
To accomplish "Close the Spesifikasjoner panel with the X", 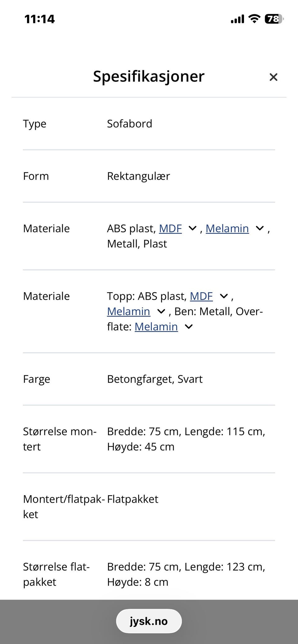I will tap(273, 77).
